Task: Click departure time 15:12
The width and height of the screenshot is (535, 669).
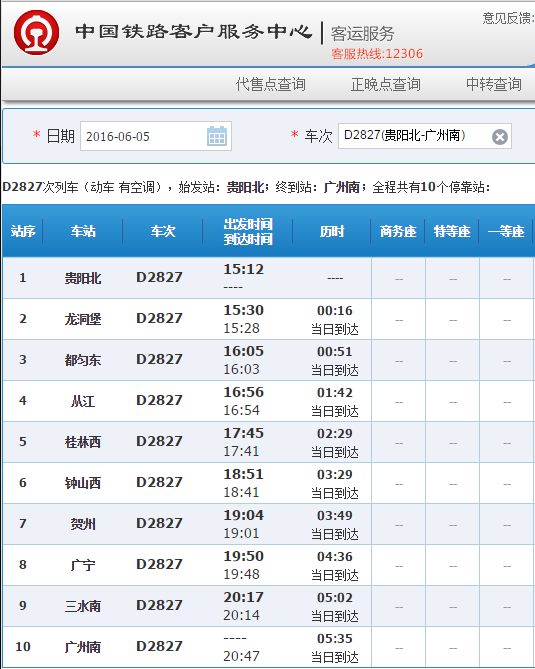Action: 244,269
